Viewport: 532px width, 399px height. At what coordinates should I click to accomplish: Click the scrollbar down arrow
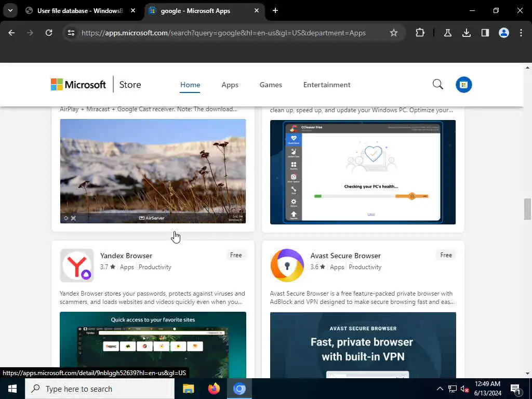point(527,374)
